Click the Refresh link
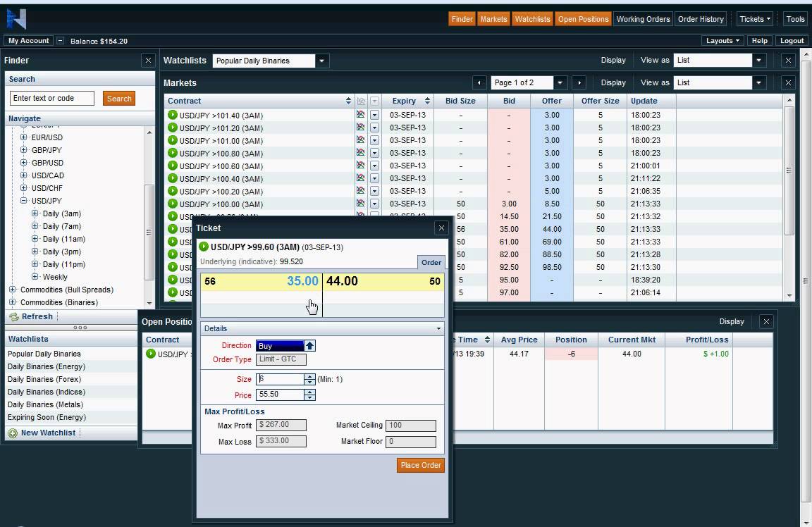Screen dimensions: 812x527 (37, 316)
